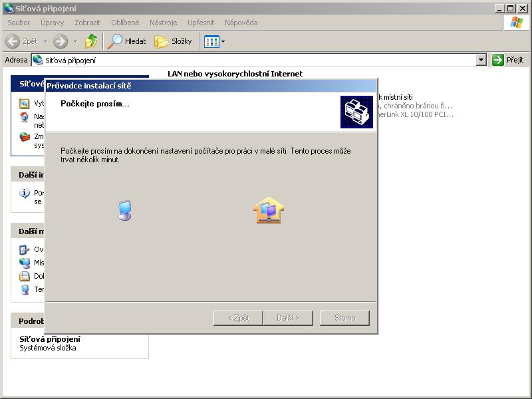Click the house network icon in wizard
This screenshot has height=399, width=532.
[x=268, y=210]
